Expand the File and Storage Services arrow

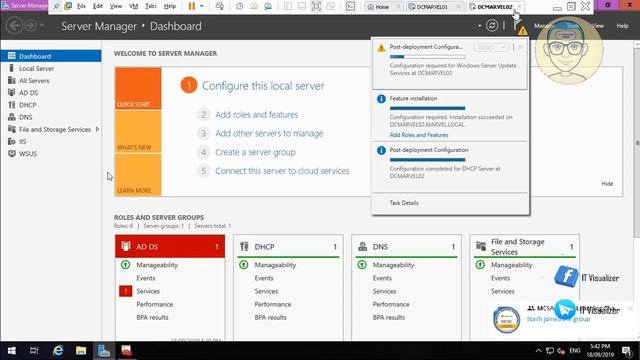(x=97, y=129)
